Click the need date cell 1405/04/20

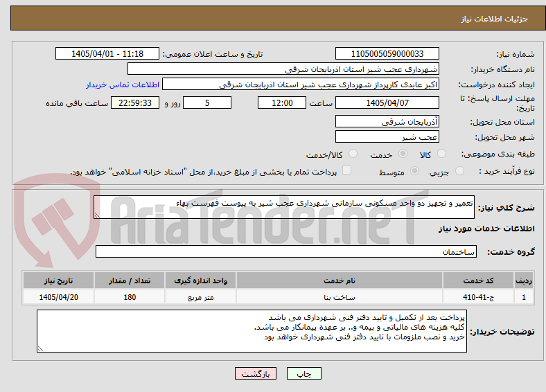tap(58, 297)
